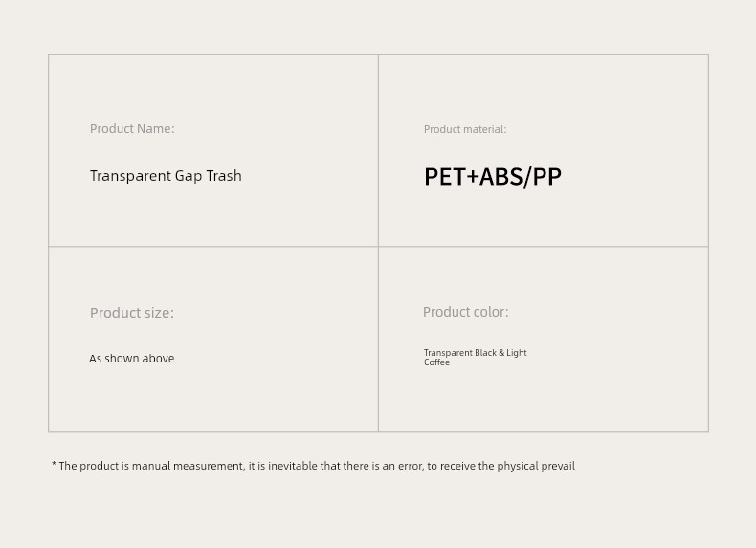The height and width of the screenshot is (548, 756).
Task: Click the word "Light" in color value
Action: (x=517, y=353)
